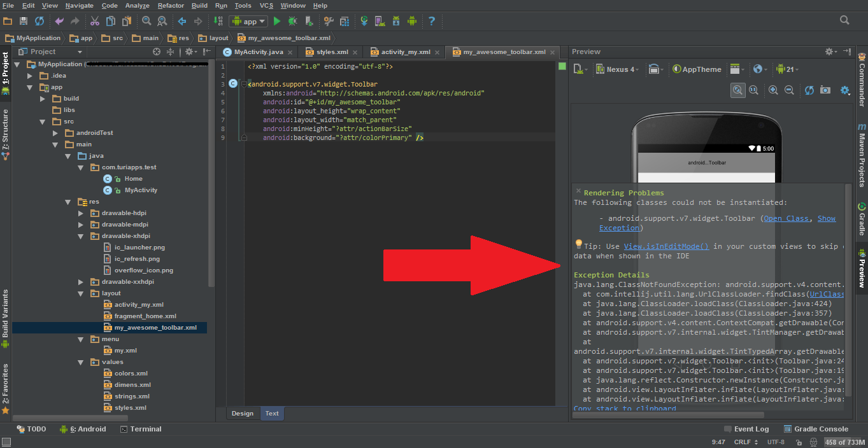Click the Save All toolbar icon

[24, 21]
